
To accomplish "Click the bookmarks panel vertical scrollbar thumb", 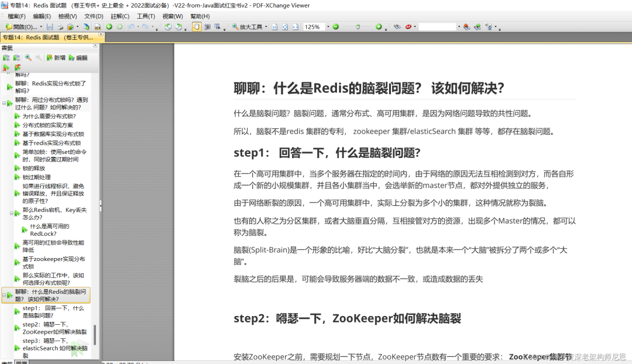I will pos(95,335).
